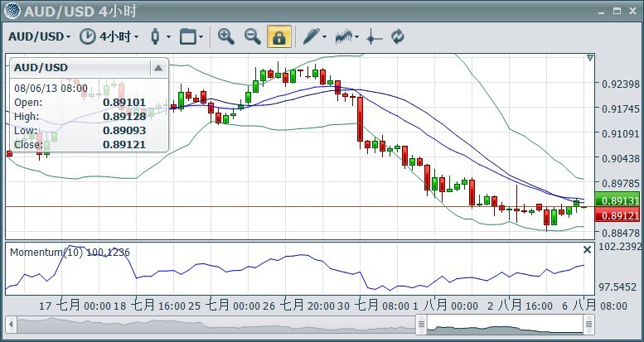This screenshot has width=644, height=342.
Task: Click the green 0.89131 price tag
Action: click(617, 200)
